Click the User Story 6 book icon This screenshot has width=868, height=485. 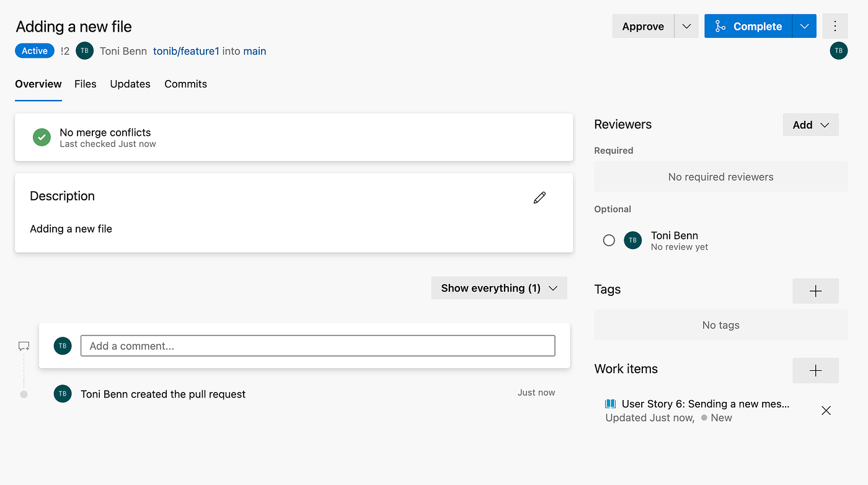611,404
